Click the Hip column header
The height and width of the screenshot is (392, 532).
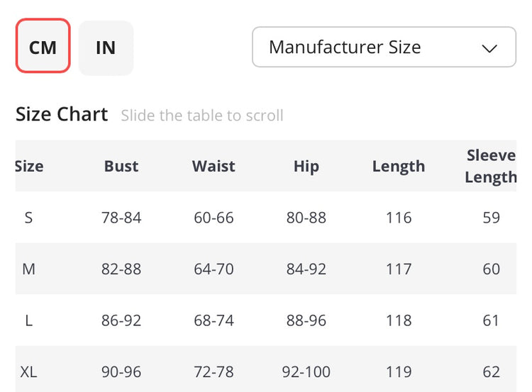coord(306,167)
